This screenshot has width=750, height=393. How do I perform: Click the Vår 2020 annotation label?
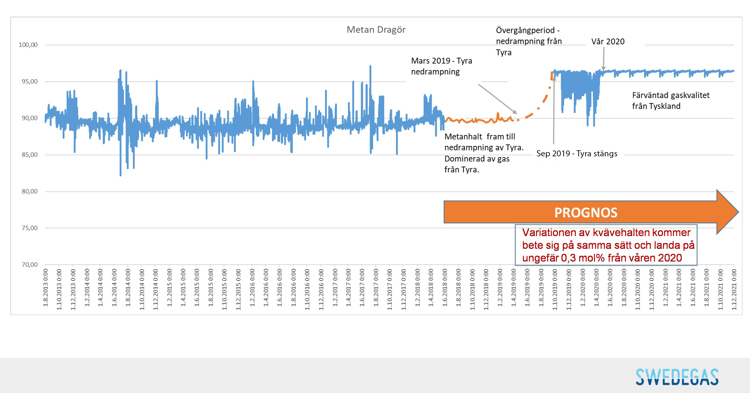point(607,42)
